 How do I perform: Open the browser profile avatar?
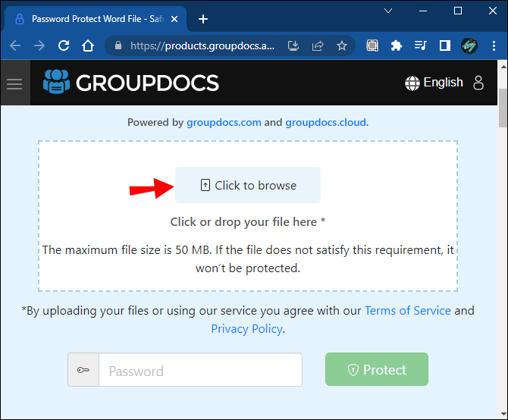(469, 45)
